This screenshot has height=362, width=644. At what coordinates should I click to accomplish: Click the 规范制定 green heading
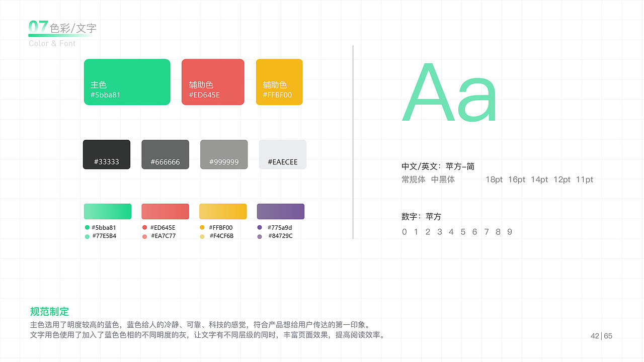[x=49, y=312]
